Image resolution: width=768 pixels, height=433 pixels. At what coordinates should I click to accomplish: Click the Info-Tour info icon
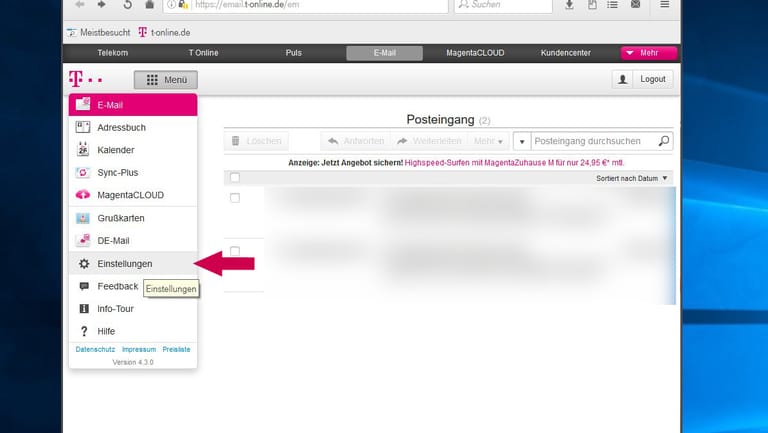pyautogui.click(x=84, y=309)
